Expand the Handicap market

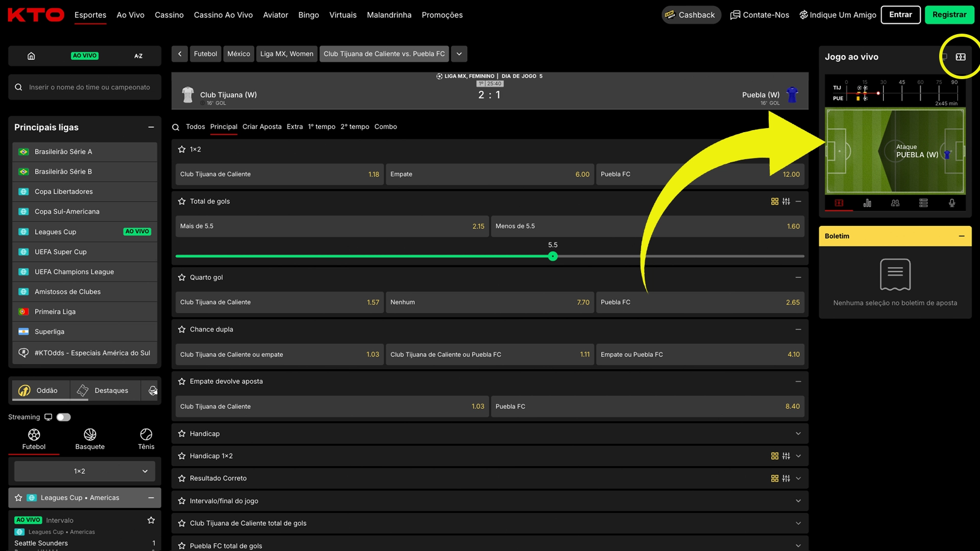tap(798, 434)
